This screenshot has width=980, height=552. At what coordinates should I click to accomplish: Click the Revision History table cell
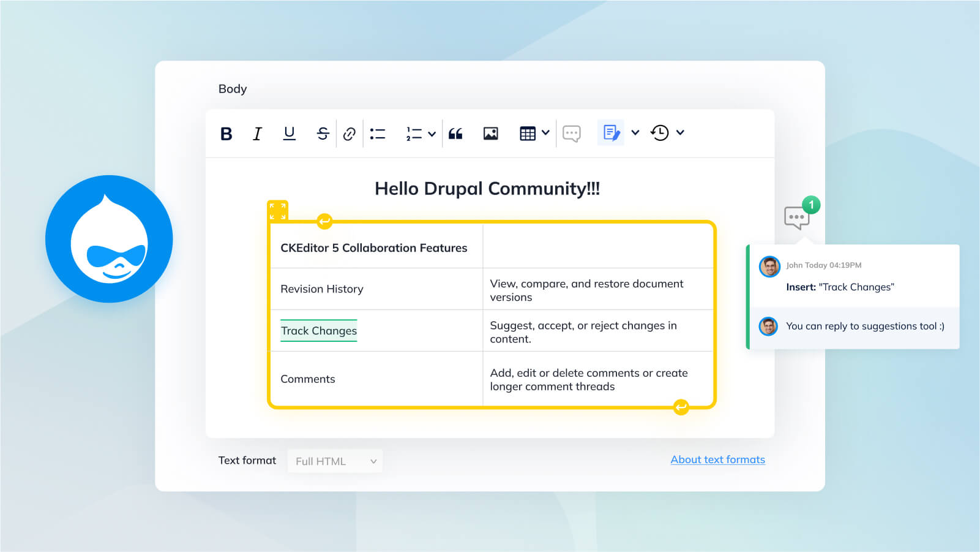pyautogui.click(x=376, y=289)
